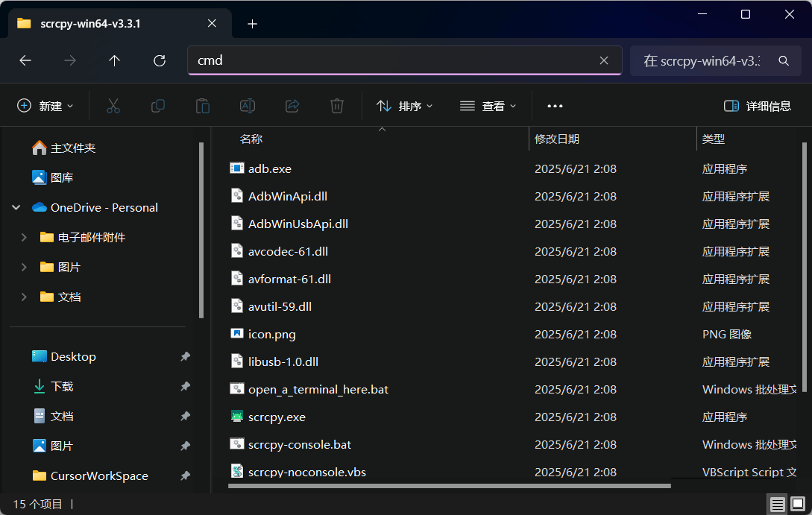Toggle the 详细信息 details pane
This screenshot has width=812, height=515.
click(x=758, y=106)
